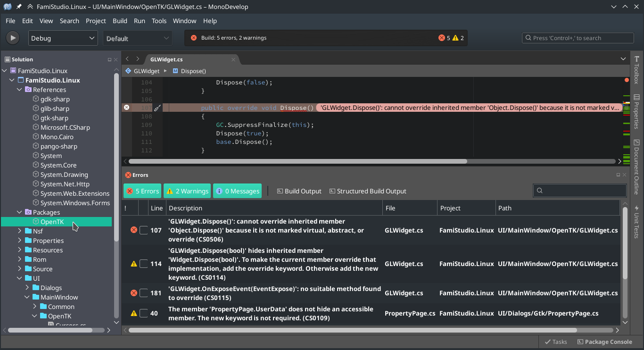Click the quick fix icon on line 107
644x350 pixels.
(x=157, y=108)
